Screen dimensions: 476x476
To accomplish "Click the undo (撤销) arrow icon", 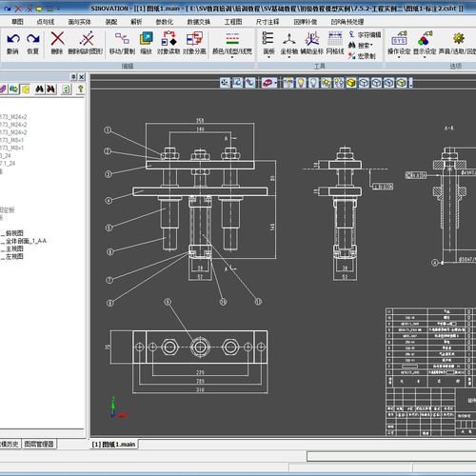I will coord(13,39).
